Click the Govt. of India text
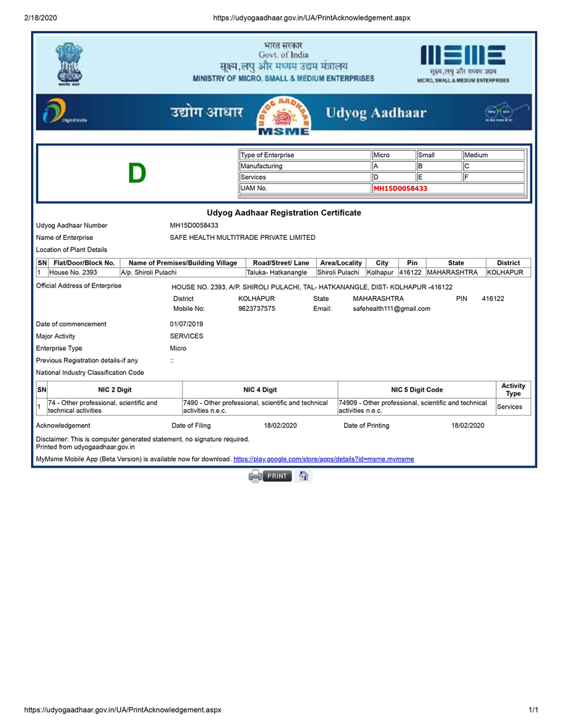This screenshot has height=728, width=563. (284, 55)
